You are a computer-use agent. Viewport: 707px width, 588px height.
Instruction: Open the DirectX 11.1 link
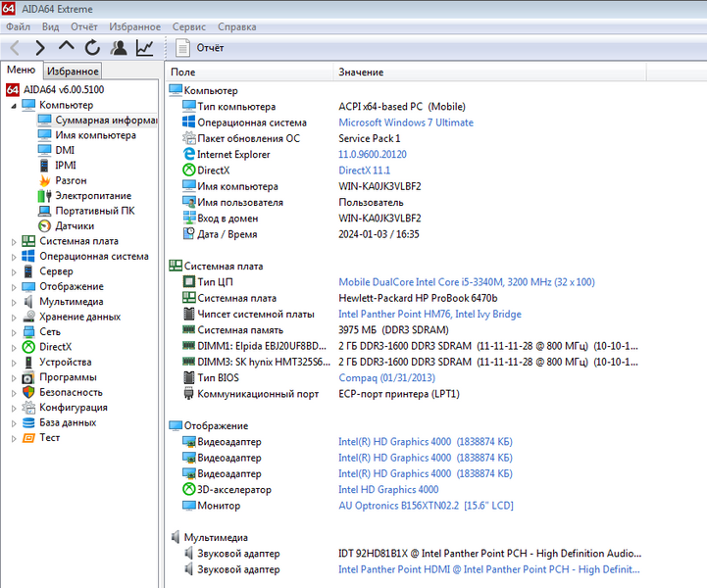tap(365, 171)
